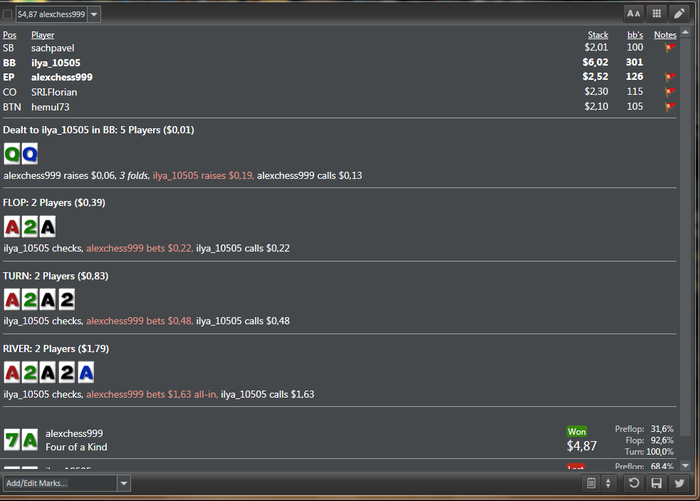700x501 pixels.
Task: Click the pencil edit icon
Action: tap(679, 14)
